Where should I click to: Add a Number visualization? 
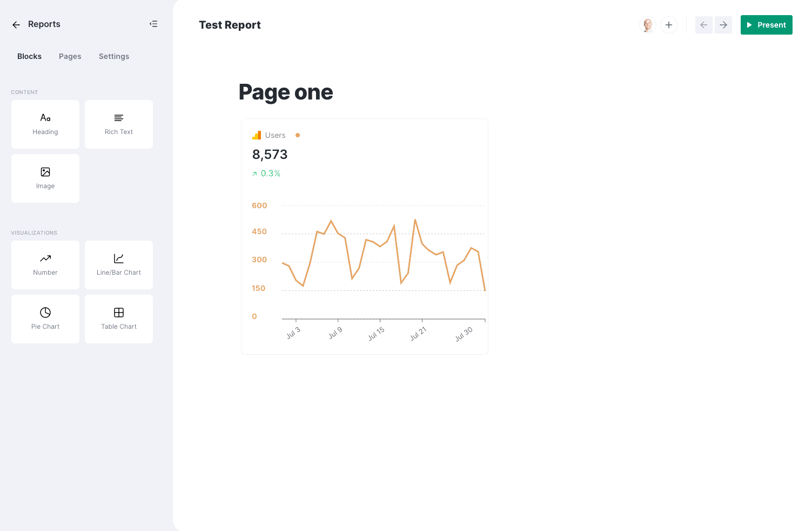[x=45, y=265]
